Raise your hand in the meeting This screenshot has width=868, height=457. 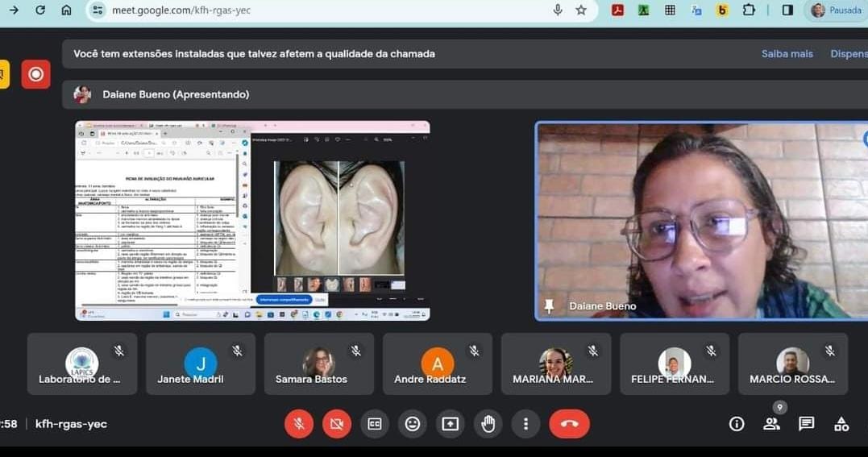tap(488, 424)
